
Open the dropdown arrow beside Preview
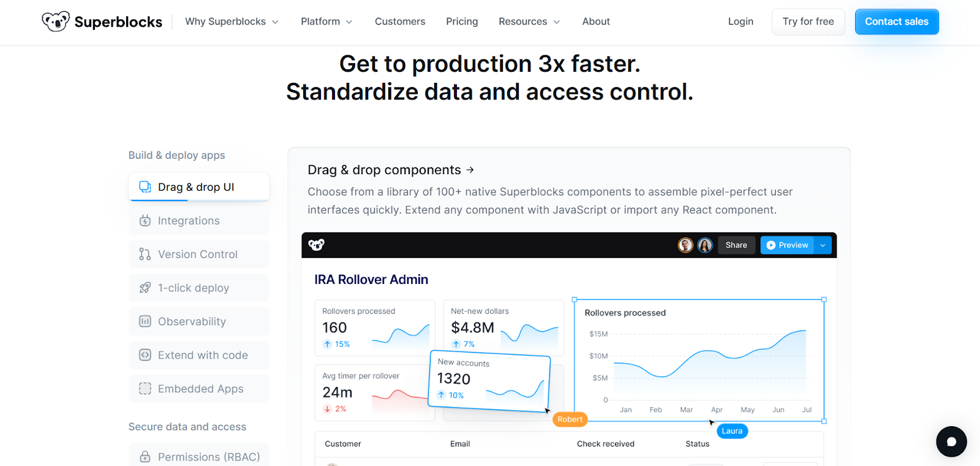click(x=823, y=245)
